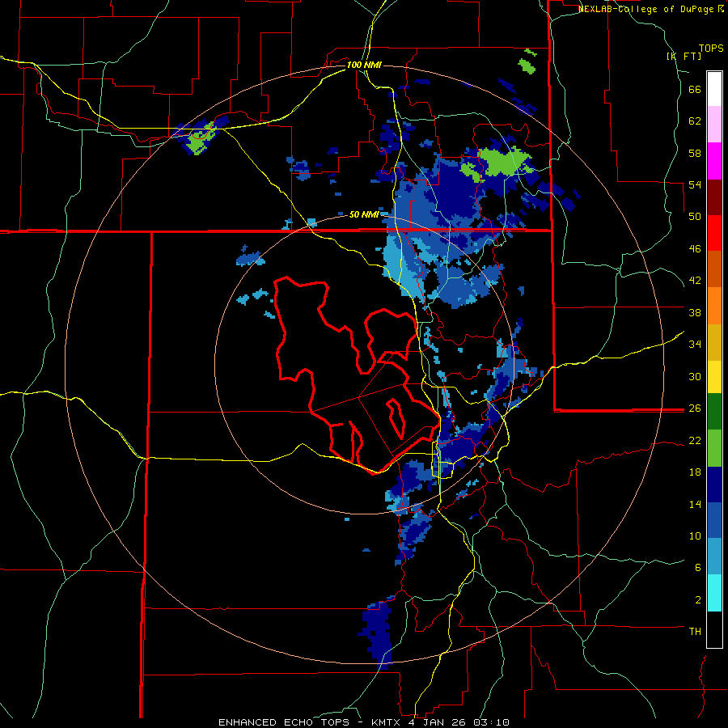728x728 pixels.
Task: Select the light green swatch on the scale
Action: pyautogui.click(x=714, y=448)
